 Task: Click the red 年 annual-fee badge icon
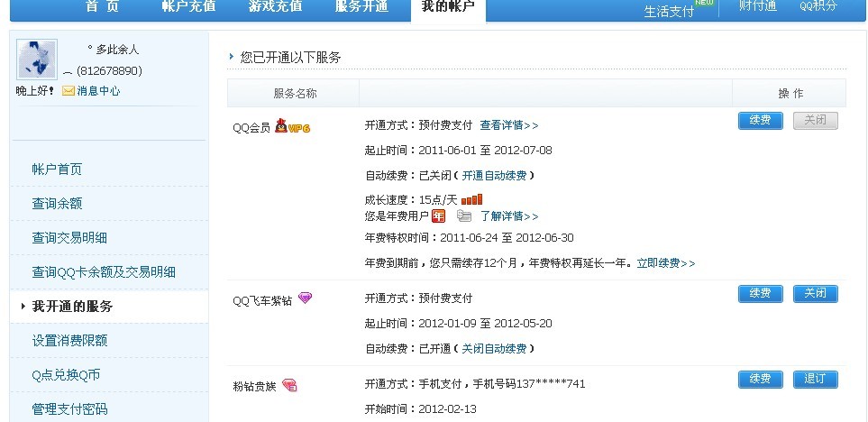point(438,216)
